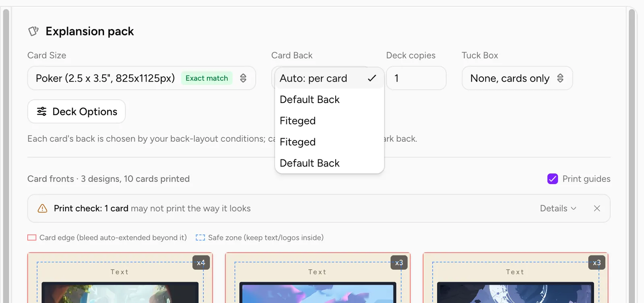
Task: Click the sliders icon in Deck Options
Action: 41,111
